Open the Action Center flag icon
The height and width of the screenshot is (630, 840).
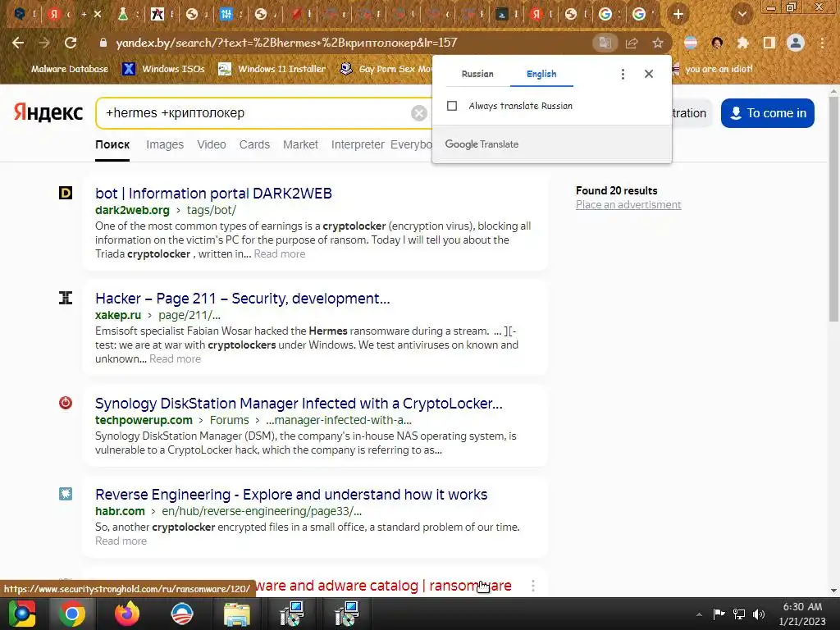719,614
